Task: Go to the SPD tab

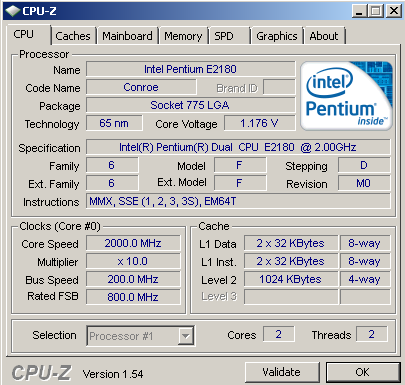Action: 229,36
